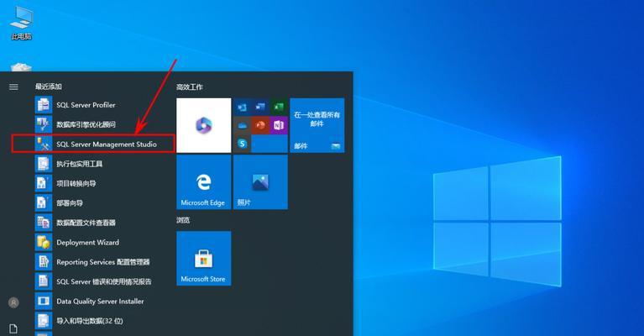Open the Microsoft 365 tile
Viewport: 644px width, 336px height.
(x=204, y=125)
